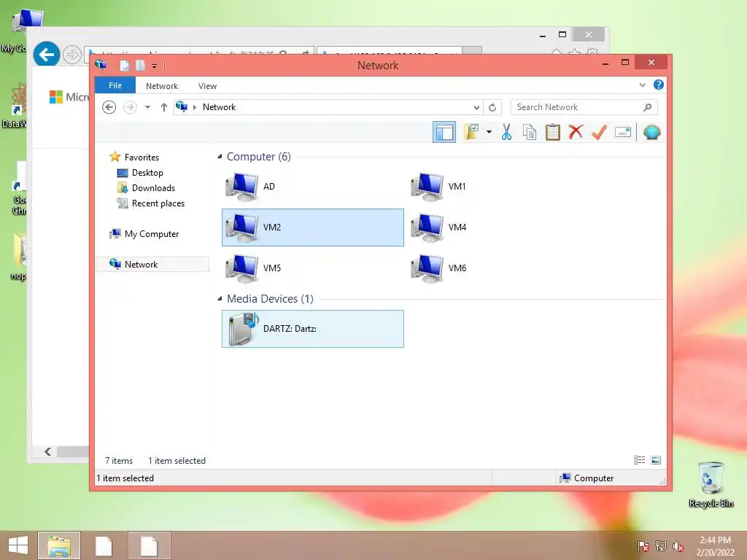Image resolution: width=747 pixels, height=560 pixels.
Task: Click the Copy toolbar icon
Action: (530, 132)
